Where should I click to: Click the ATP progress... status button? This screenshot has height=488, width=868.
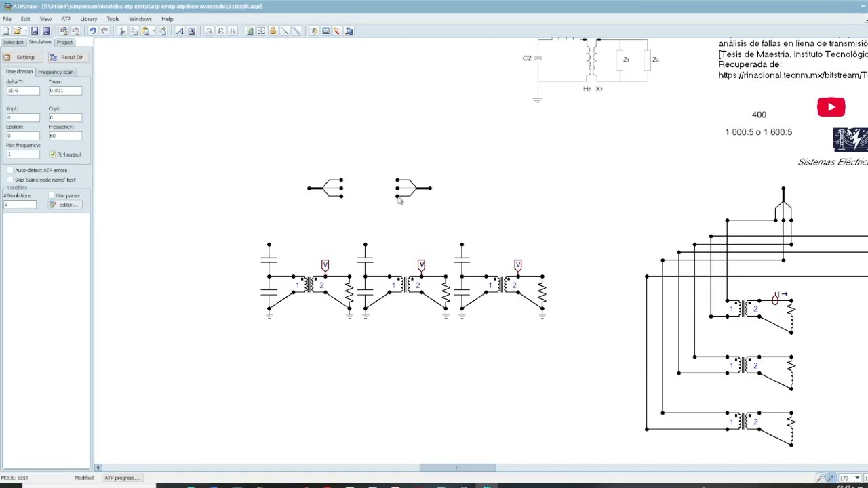[121, 478]
